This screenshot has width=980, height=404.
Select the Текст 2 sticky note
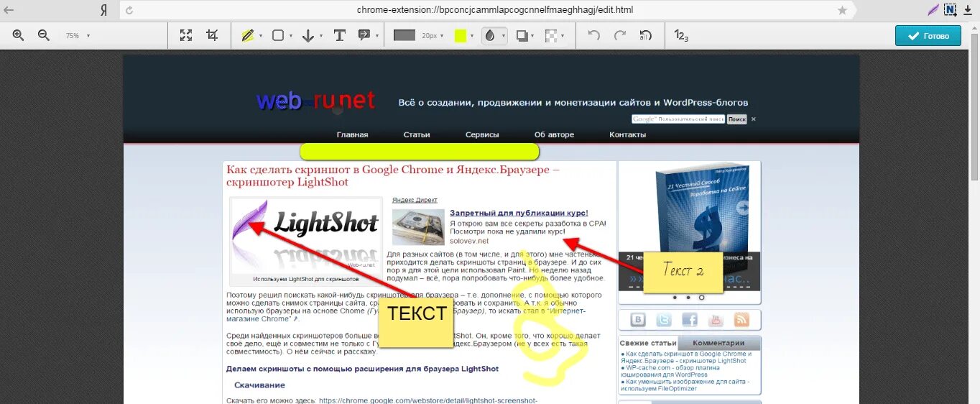tap(683, 272)
